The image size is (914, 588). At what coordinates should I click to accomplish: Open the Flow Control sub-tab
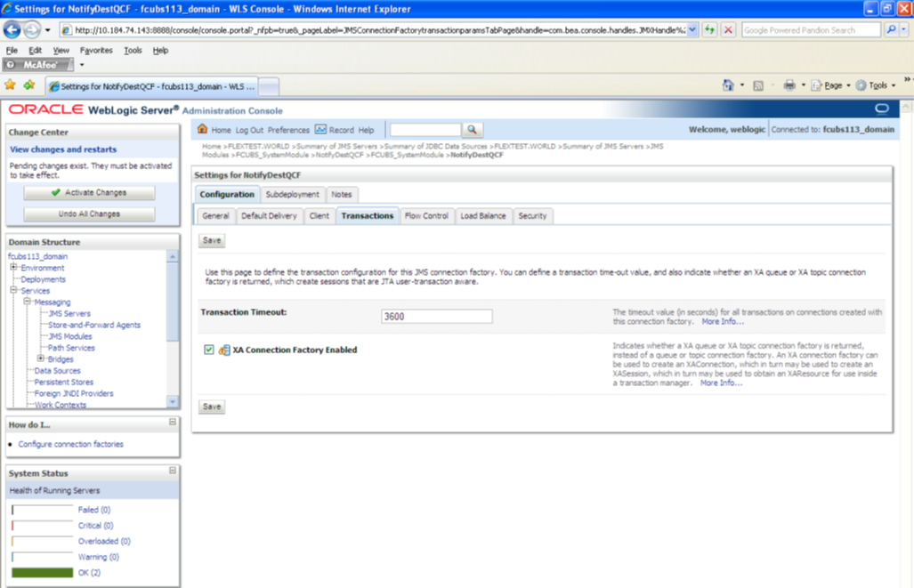point(426,216)
